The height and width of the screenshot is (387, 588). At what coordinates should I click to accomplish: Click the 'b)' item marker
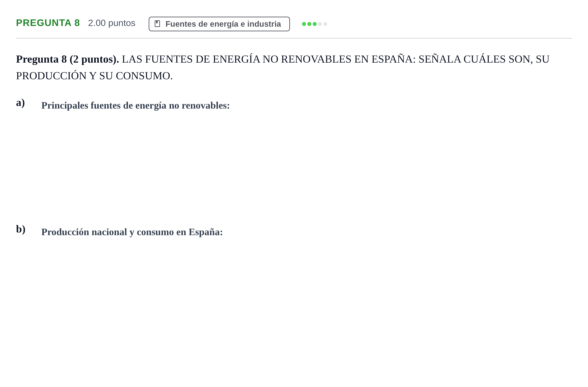point(21,229)
